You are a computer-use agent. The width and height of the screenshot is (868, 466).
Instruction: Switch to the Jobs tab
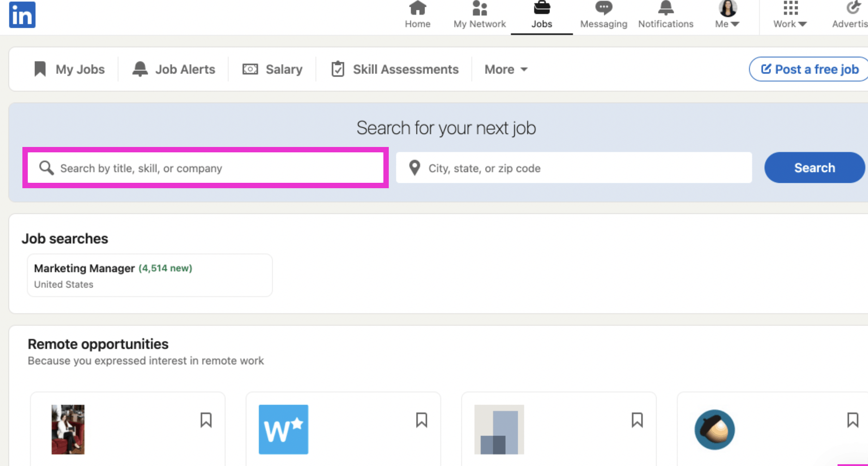(x=542, y=16)
